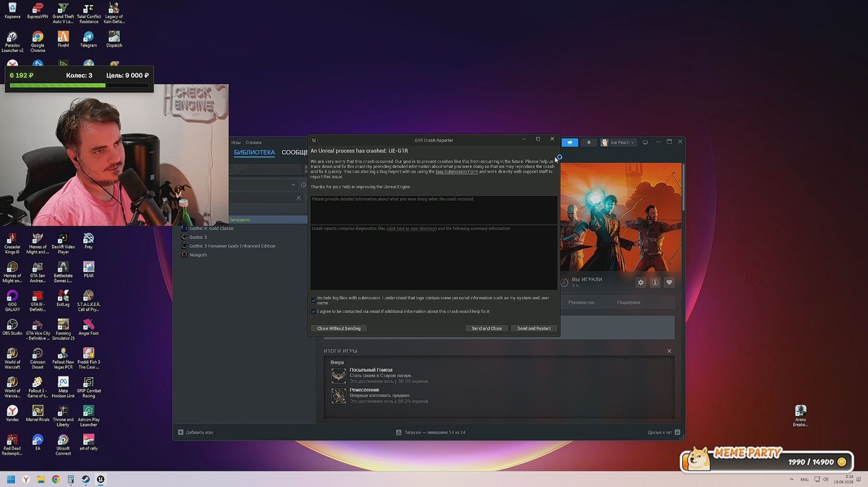The width and height of the screenshot is (868, 487).
Task: Open Unreal crash reporter taskbar icon
Action: point(100,479)
